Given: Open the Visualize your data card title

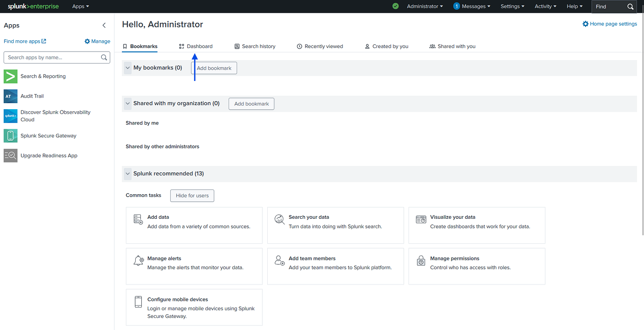Looking at the screenshot, I should [453, 217].
